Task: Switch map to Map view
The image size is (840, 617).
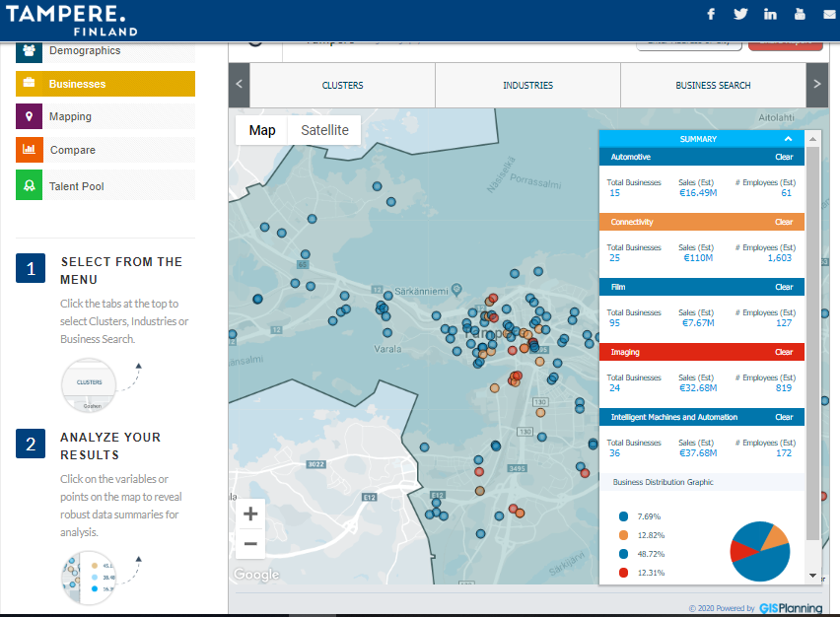Action: click(x=262, y=130)
